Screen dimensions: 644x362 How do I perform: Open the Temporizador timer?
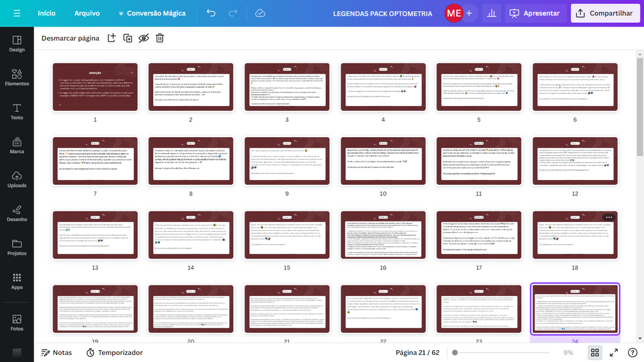(114, 353)
